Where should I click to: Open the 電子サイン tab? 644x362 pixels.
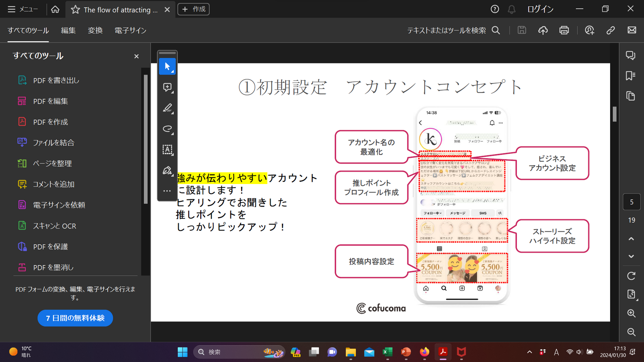pyautogui.click(x=130, y=31)
